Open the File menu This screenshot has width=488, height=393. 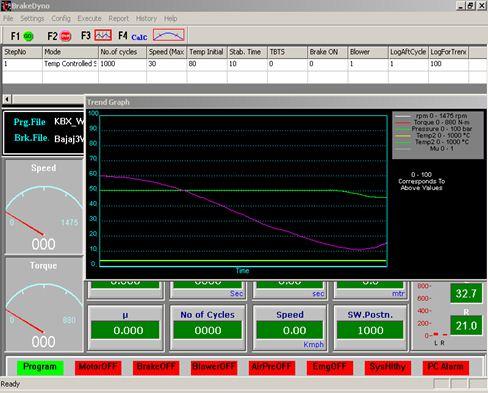click(x=8, y=19)
